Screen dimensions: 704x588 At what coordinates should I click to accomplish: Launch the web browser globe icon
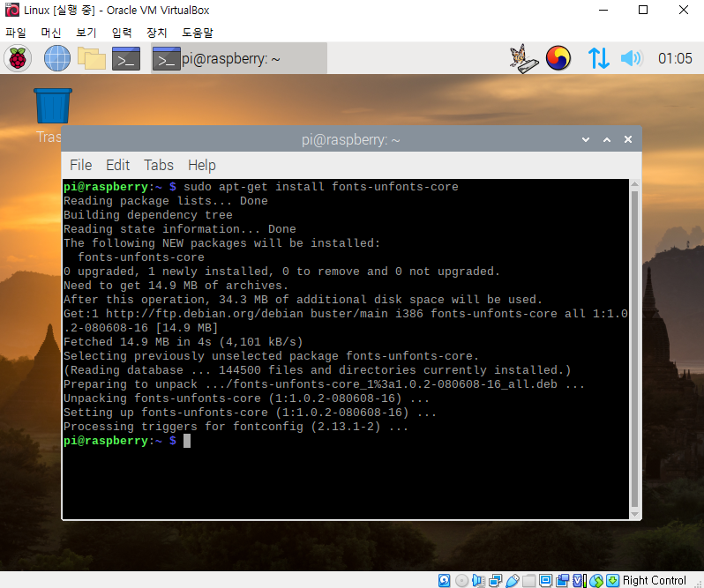pyautogui.click(x=57, y=58)
